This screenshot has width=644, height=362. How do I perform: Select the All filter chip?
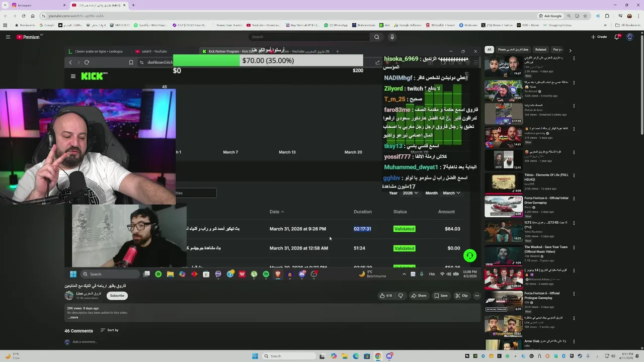489,50
